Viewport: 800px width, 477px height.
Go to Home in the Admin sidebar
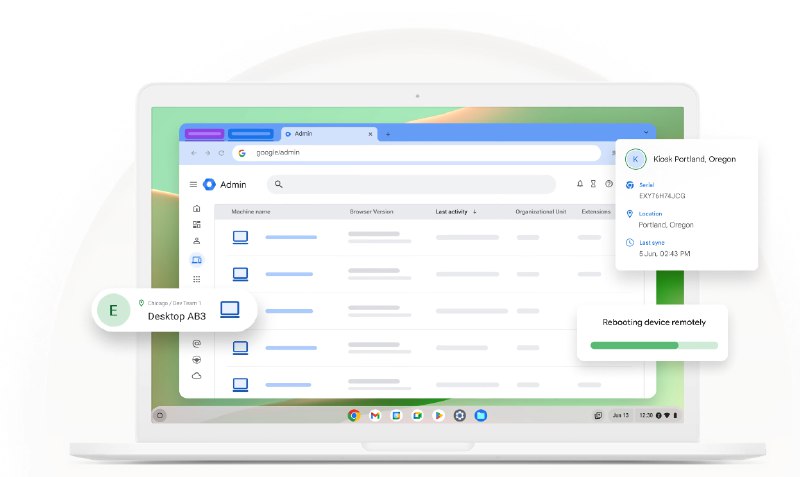coord(196,208)
